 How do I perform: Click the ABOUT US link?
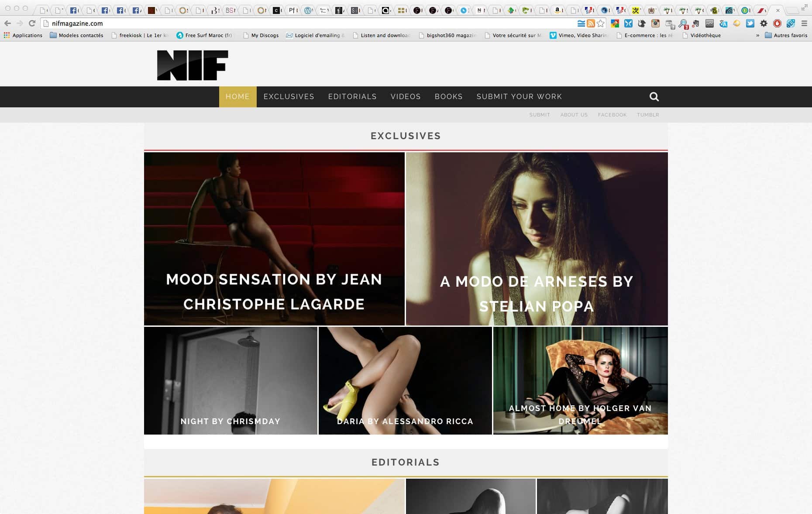574,115
